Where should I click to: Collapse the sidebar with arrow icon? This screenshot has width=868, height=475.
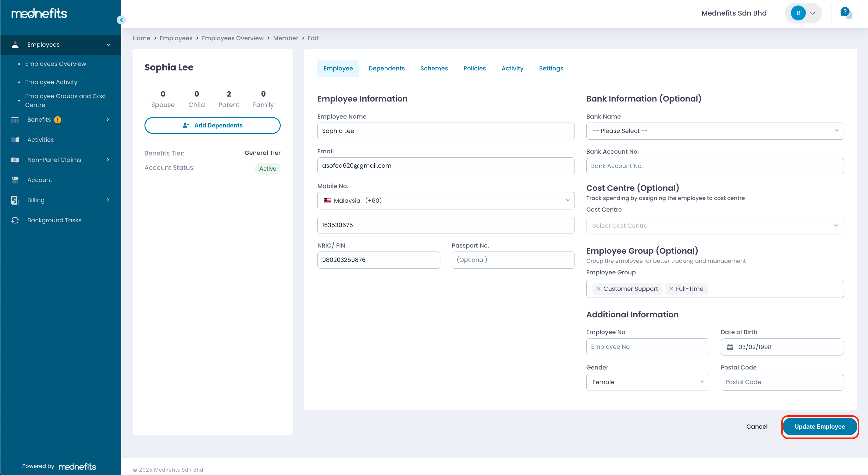click(121, 20)
